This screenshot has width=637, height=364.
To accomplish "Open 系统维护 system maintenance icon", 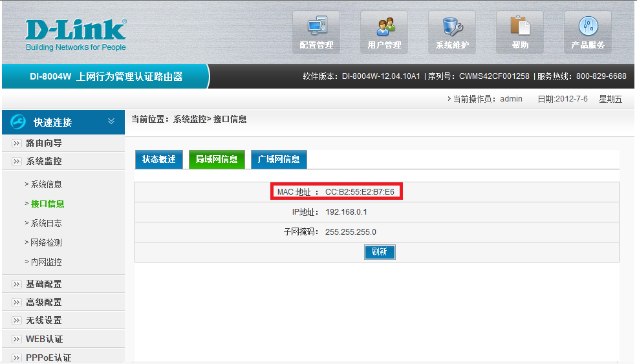I will click(x=452, y=32).
